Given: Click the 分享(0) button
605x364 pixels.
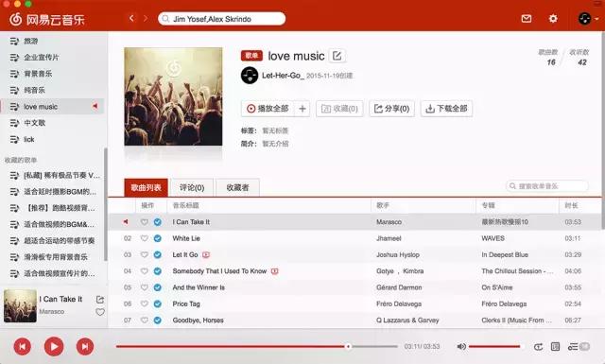Looking at the screenshot, I should pos(391,109).
